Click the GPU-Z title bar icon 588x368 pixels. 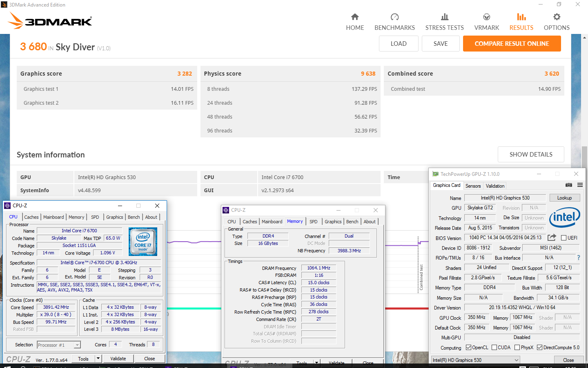tap(435, 174)
